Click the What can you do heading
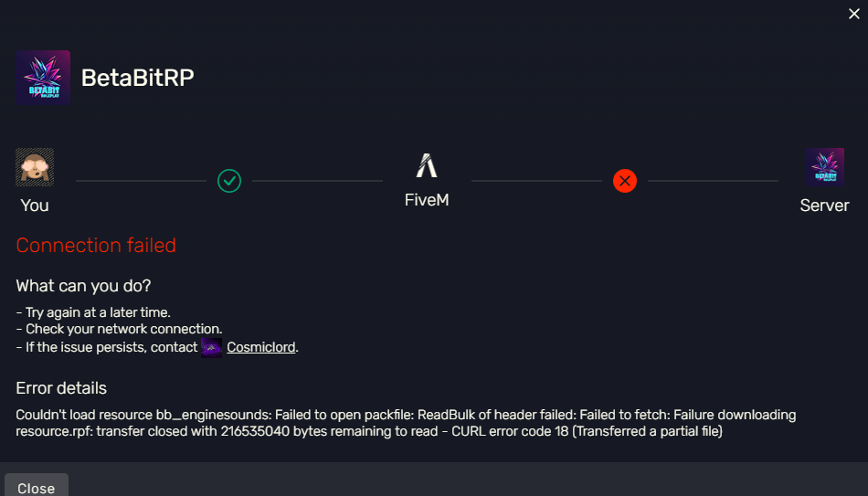This screenshot has height=496, width=868. point(83,286)
